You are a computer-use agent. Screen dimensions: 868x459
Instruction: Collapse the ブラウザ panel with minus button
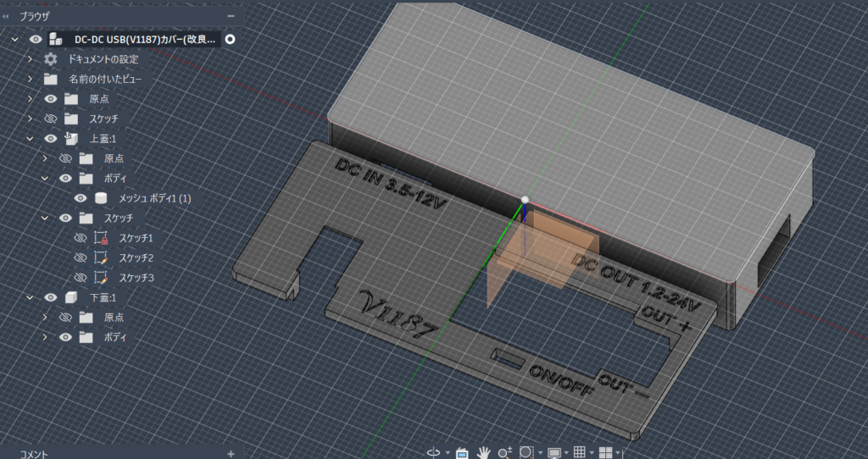(x=231, y=16)
